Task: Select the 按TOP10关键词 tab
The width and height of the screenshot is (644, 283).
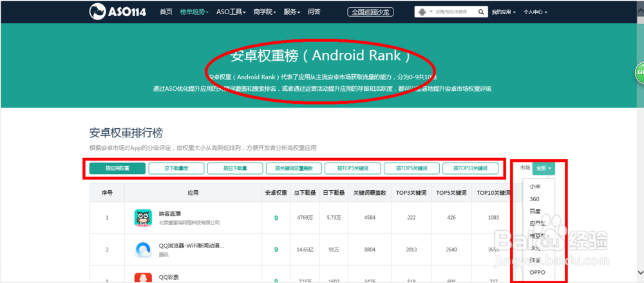Action: [x=470, y=168]
